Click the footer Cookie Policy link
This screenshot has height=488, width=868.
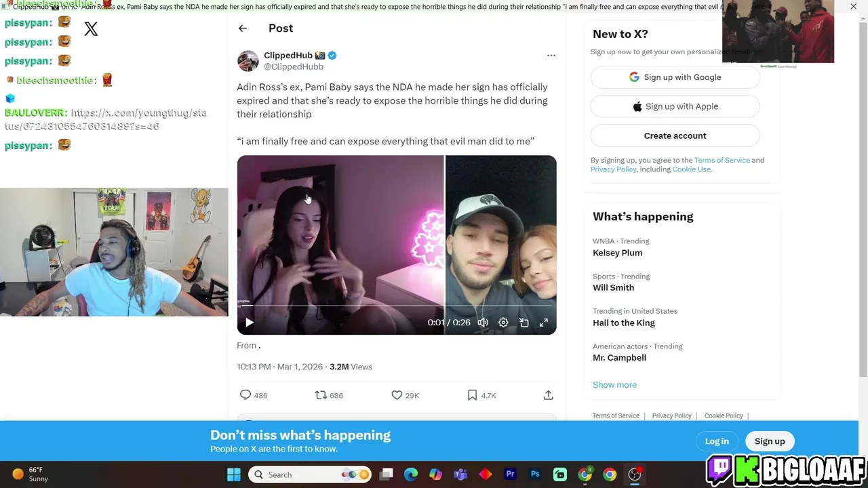pos(724,415)
